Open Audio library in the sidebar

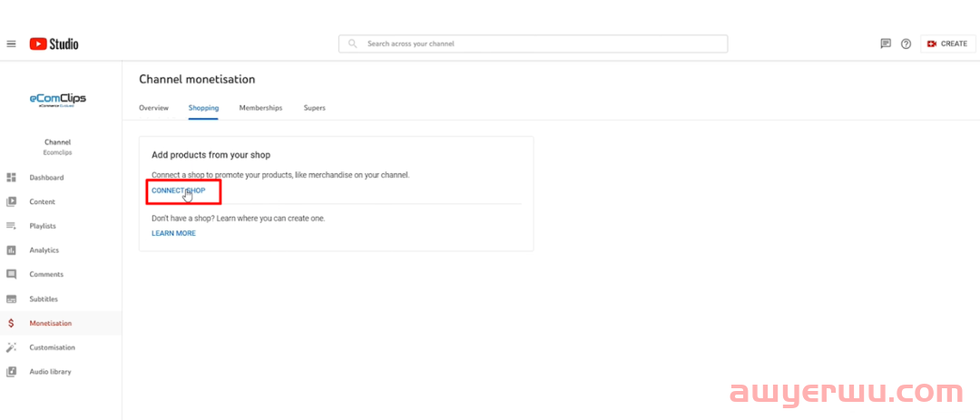pos(50,371)
